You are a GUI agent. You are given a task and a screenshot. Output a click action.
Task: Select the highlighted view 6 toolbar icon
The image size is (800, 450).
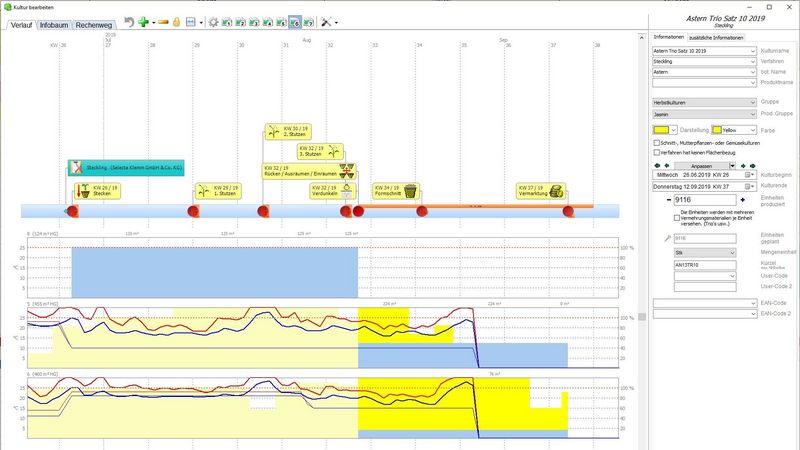pyautogui.click(x=296, y=21)
